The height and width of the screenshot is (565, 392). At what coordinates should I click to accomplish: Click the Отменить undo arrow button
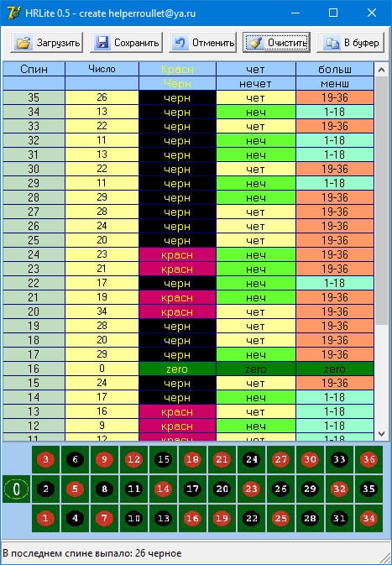(203, 43)
